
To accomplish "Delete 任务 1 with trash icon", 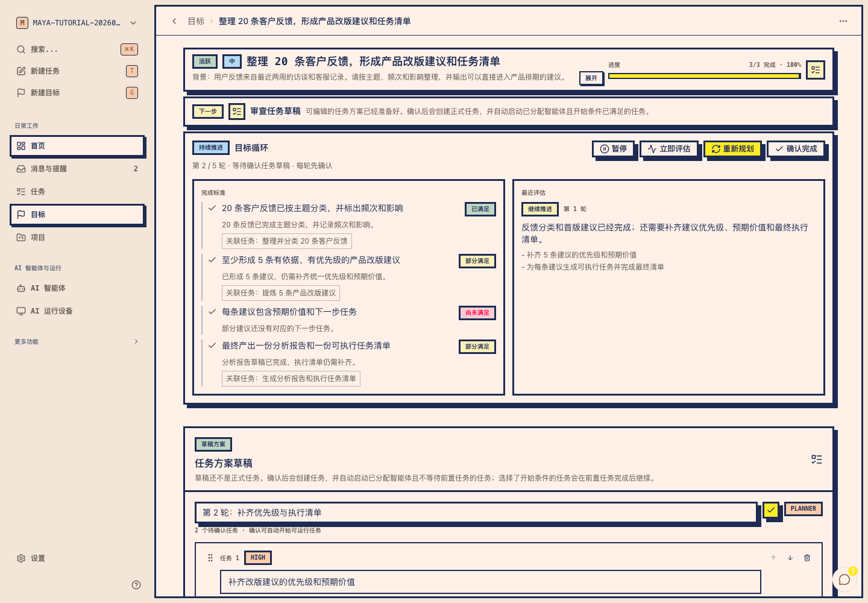I will (807, 558).
